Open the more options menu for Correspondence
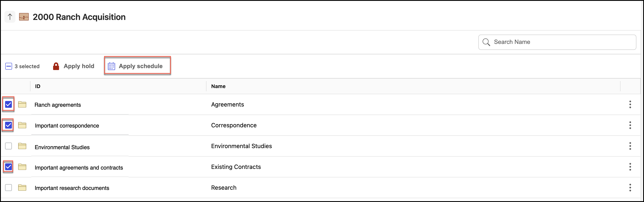Viewport: 644px width, 202px height. pos(630,125)
